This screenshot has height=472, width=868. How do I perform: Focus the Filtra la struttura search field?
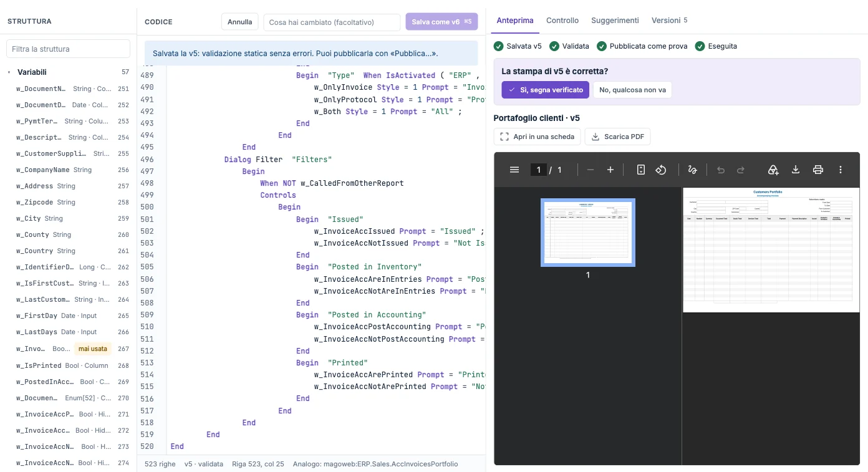[x=68, y=49]
